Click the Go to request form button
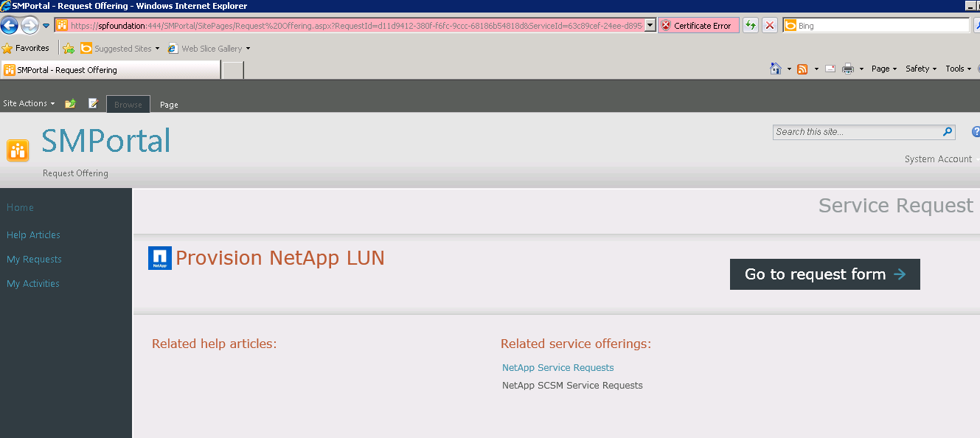The width and height of the screenshot is (980, 438). pos(824,274)
